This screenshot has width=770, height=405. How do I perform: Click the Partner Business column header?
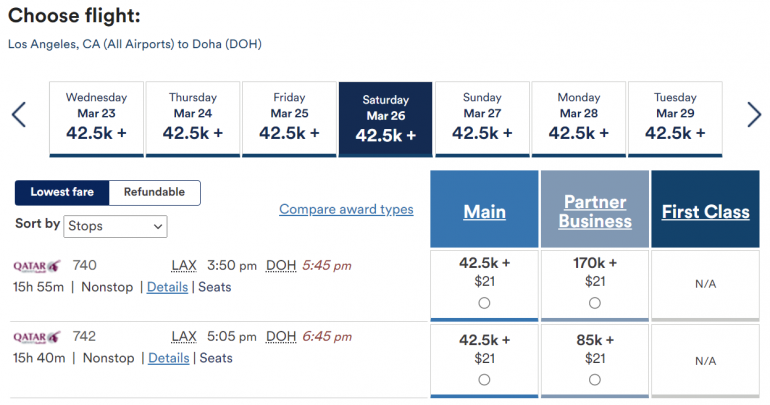595,212
